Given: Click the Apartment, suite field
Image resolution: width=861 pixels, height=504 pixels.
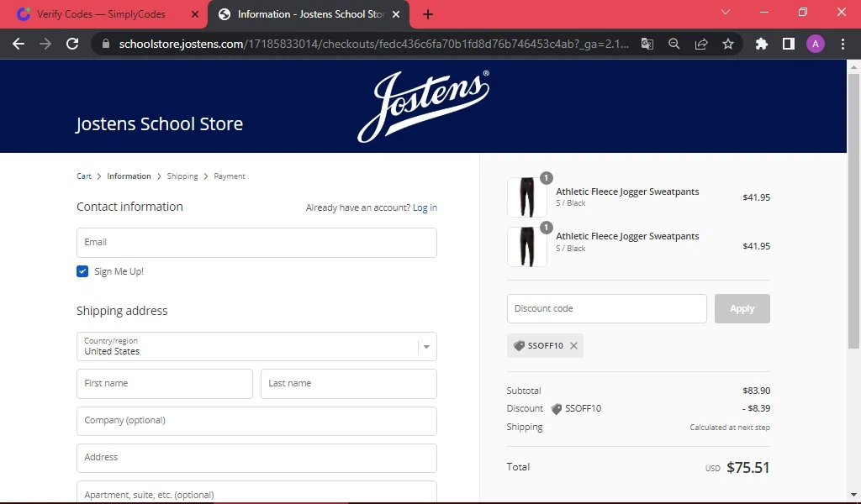Looking at the screenshot, I should 256,492.
